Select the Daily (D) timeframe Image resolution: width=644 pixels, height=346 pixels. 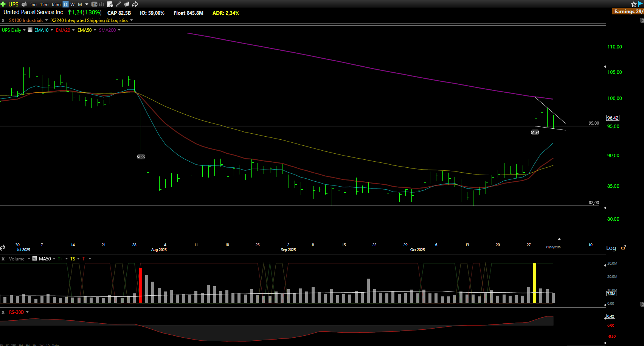pos(65,4)
